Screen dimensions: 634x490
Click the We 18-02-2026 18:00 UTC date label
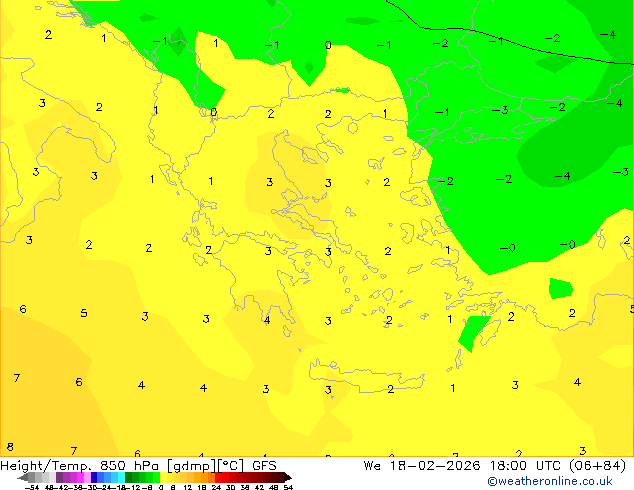tap(464, 466)
